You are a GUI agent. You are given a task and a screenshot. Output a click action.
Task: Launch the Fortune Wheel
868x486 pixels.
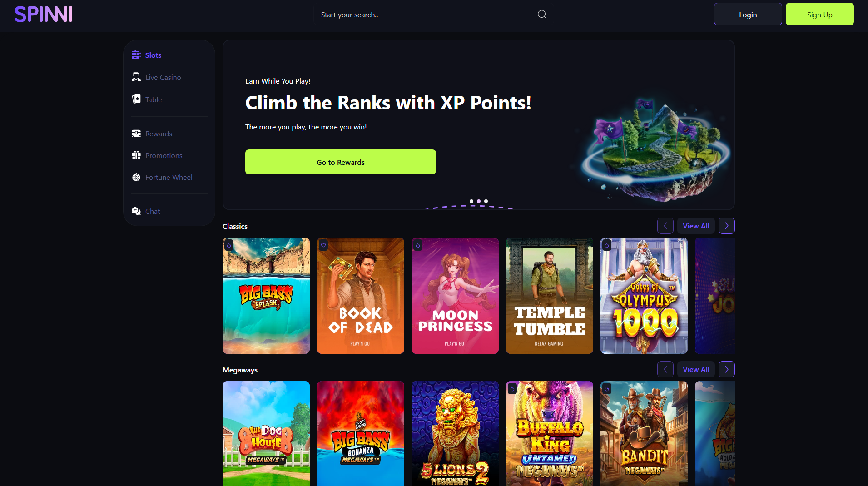pyautogui.click(x=162, y=177)
